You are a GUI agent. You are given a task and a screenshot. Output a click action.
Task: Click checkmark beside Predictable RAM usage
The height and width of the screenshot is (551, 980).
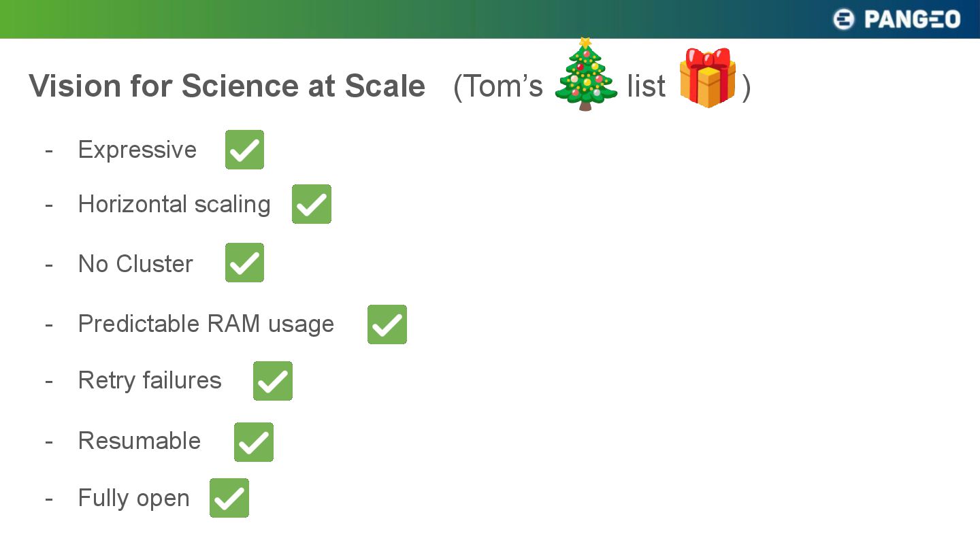point(387,324)
